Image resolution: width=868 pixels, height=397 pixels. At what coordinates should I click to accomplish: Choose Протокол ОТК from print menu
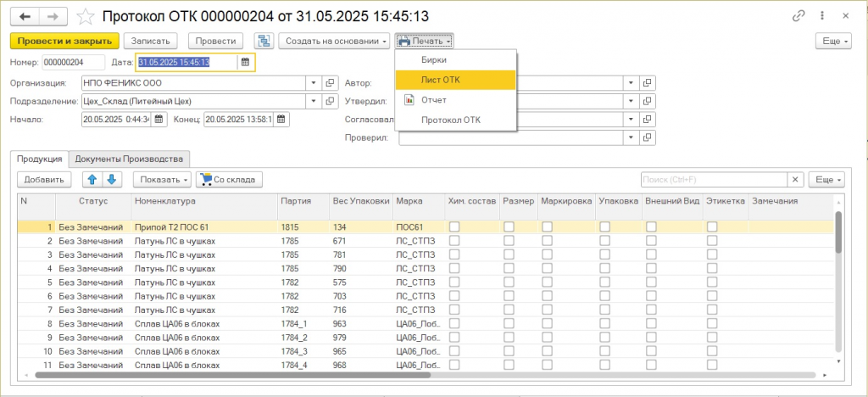point(455,120)
